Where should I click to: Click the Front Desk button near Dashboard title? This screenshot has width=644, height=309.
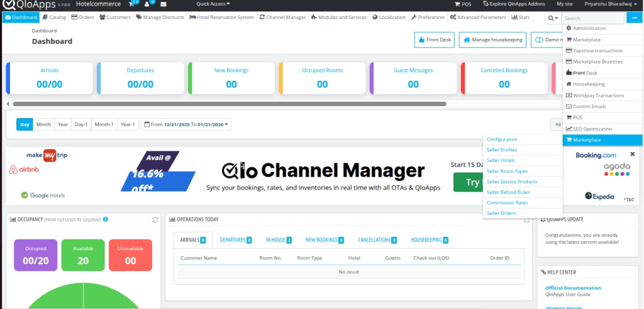tap(435, 40)
